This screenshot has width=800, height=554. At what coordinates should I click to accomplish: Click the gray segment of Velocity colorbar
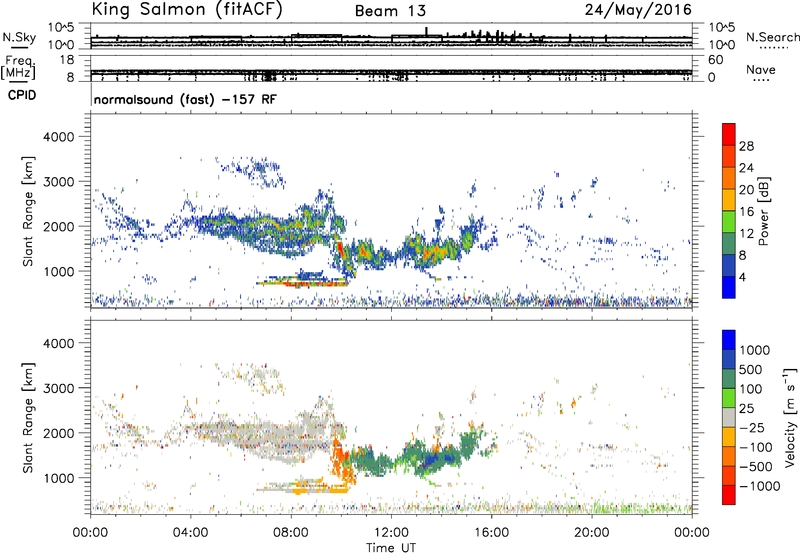pos(729,418)
